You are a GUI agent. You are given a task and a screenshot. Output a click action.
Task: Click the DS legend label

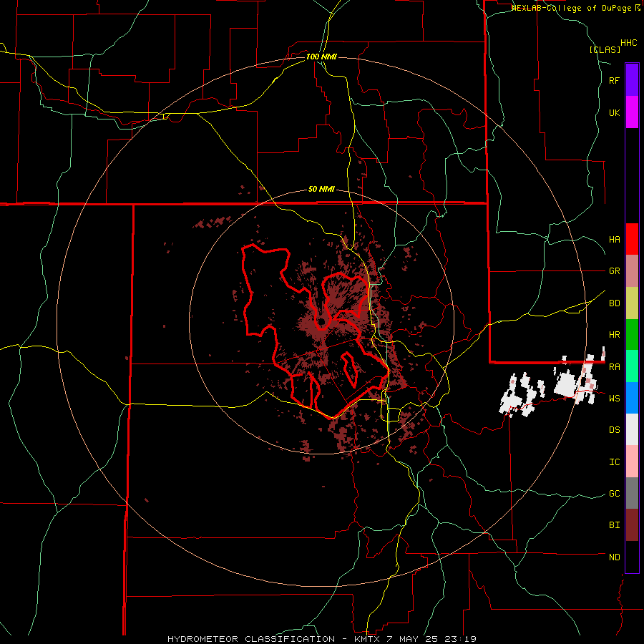tap(614, 430)
